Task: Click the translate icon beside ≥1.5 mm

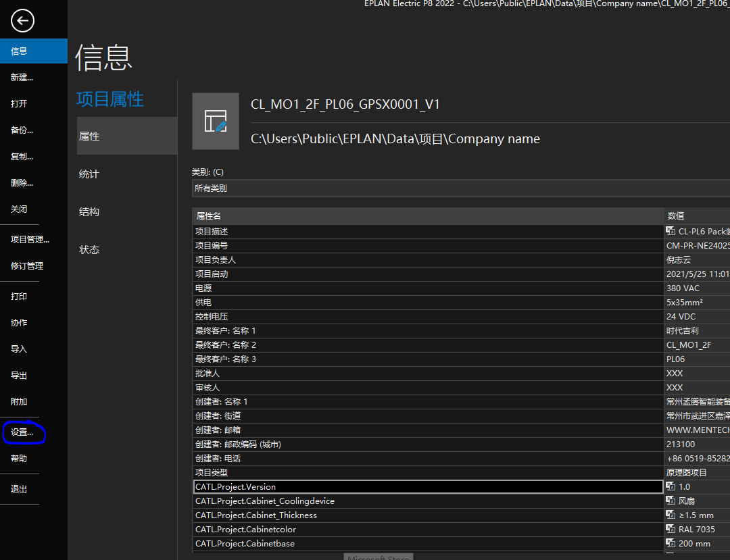Action: click(671, 515)
